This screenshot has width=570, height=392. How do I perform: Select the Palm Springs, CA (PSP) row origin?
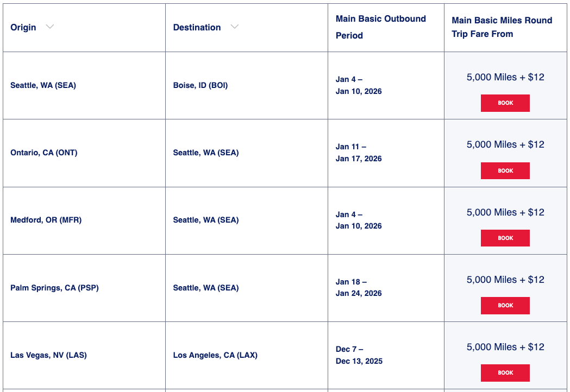(x=53, y=288)
